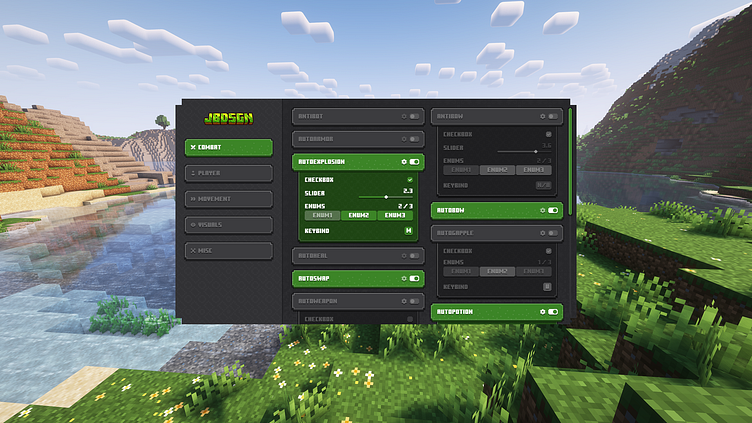Click the AutoPotion gear icon
This screenshot has height=423, width=752.
pos(542,312)
